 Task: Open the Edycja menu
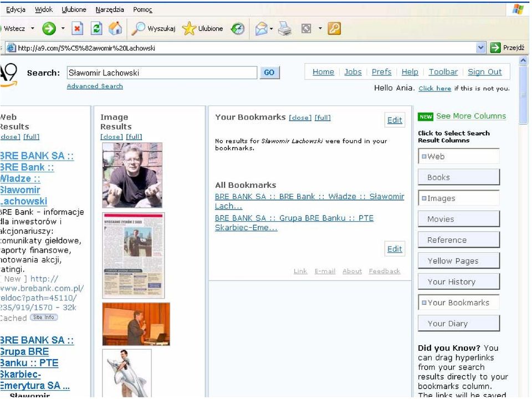point(16,9)
